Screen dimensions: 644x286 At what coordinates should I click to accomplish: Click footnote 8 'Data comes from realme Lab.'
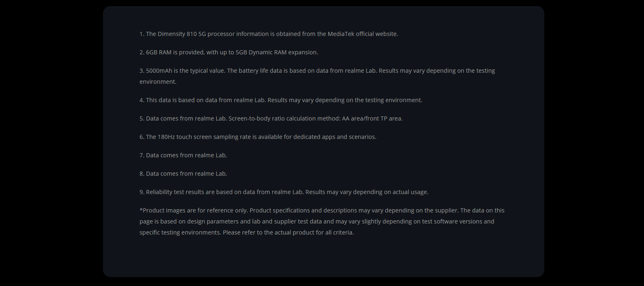click(183, 174)
